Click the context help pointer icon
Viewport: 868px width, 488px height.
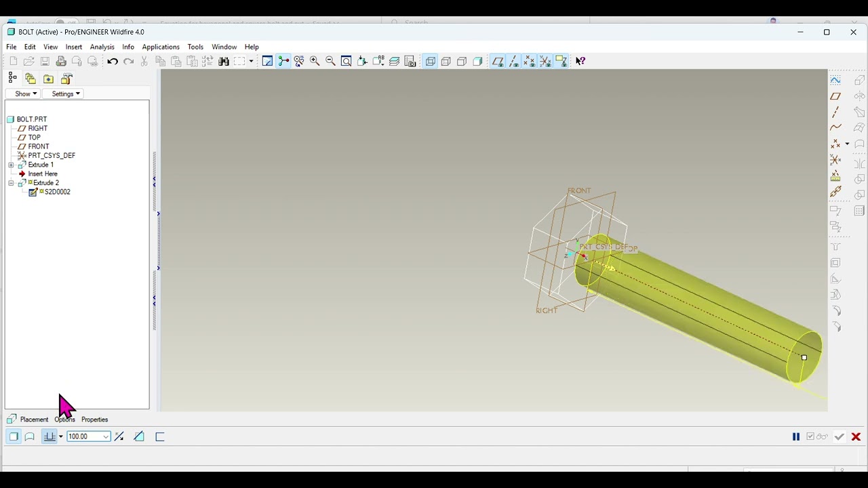coord(580,61)
